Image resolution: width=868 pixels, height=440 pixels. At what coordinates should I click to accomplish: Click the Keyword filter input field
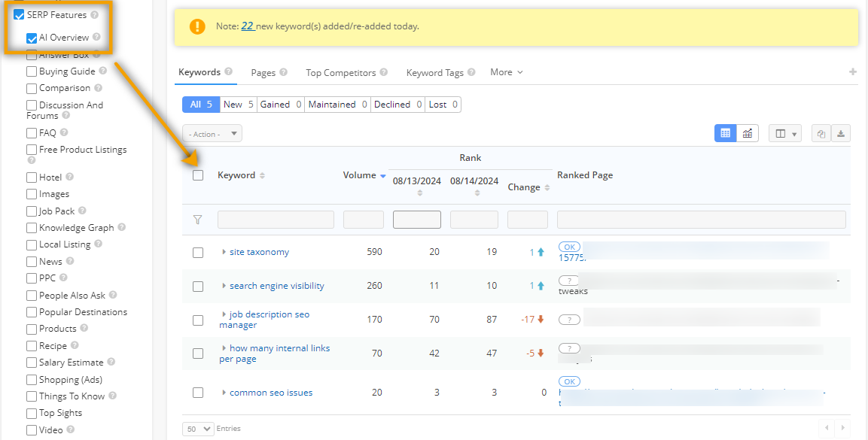(276, 220)
